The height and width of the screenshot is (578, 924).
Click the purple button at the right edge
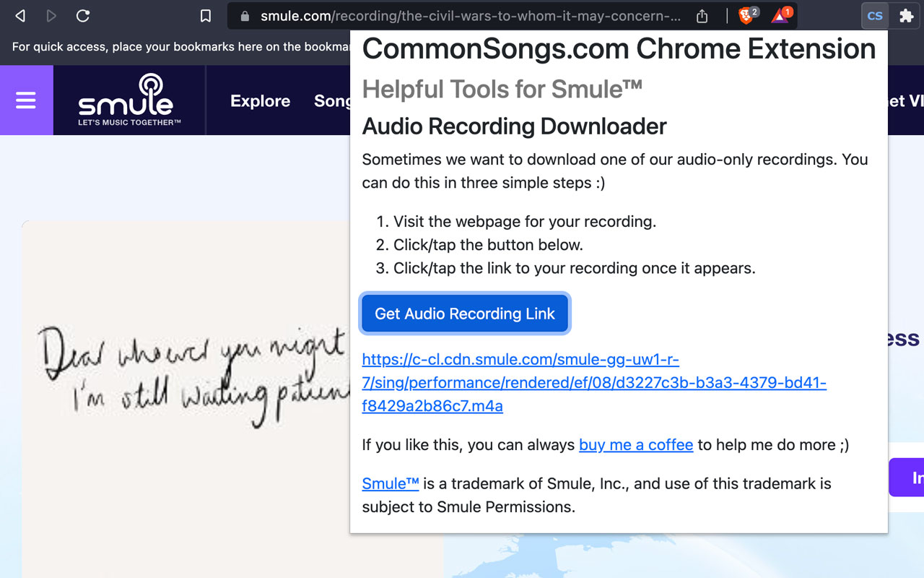coord(911,477)
